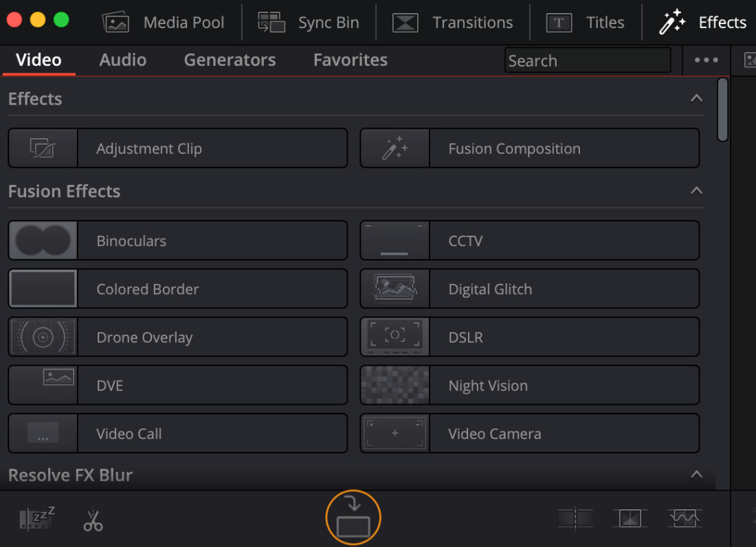
Task: Open the Transitions panel
Action: 452,22
